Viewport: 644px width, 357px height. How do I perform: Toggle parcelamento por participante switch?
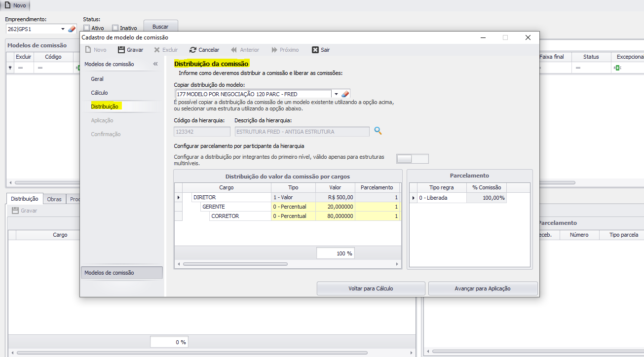(413, 159)
